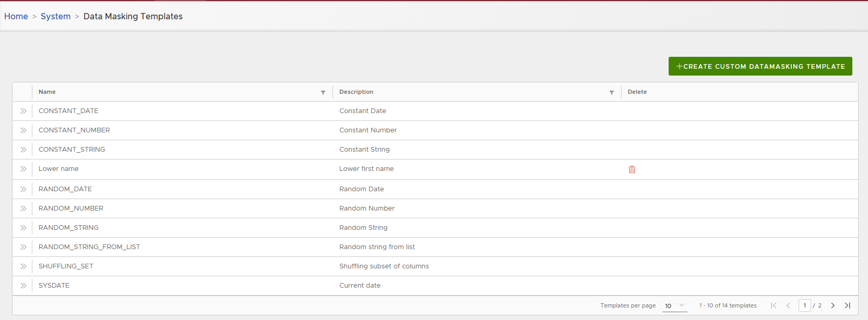
Task: Go to the next page of templates
Action: click(833, 305)
